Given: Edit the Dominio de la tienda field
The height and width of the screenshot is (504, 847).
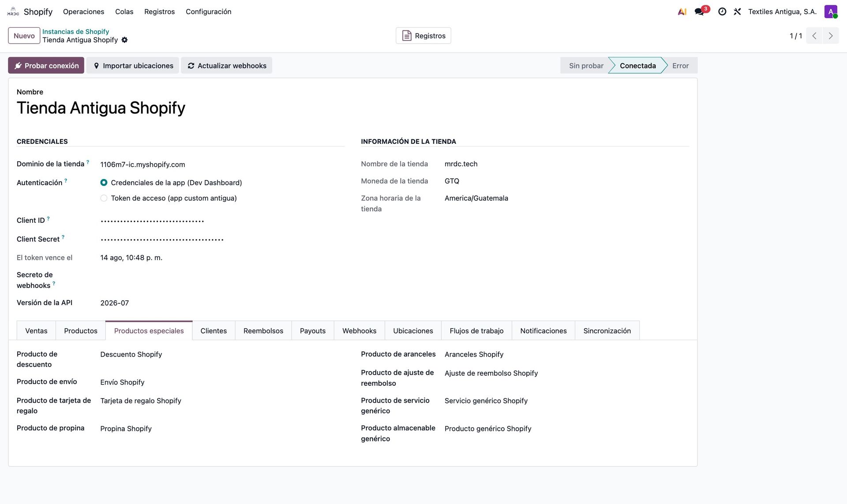Looking at the screenshot, I should [x=222, y=164].
